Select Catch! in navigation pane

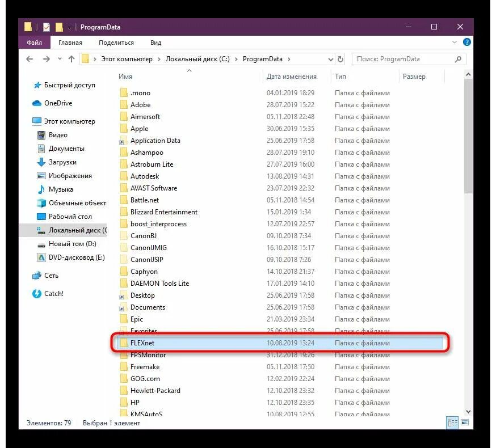(54, 294)
